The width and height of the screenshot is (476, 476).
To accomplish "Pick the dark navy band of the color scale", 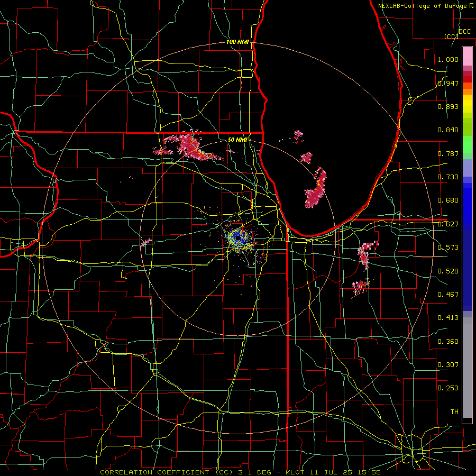I will click(x=467, y=270).
